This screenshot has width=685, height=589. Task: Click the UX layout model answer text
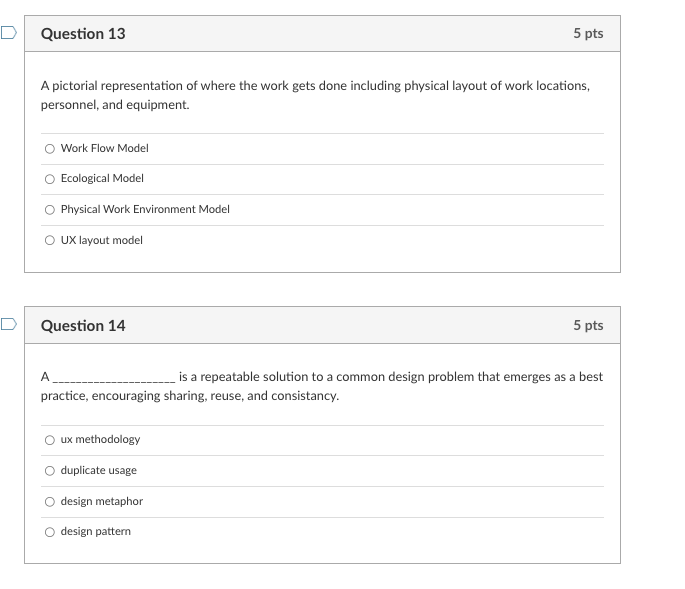click(101, 240)
